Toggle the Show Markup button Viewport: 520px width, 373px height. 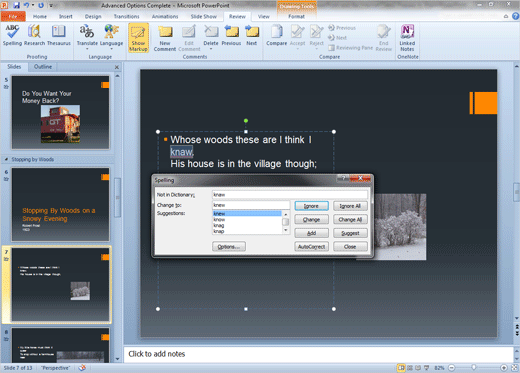[x=138, y=38]
